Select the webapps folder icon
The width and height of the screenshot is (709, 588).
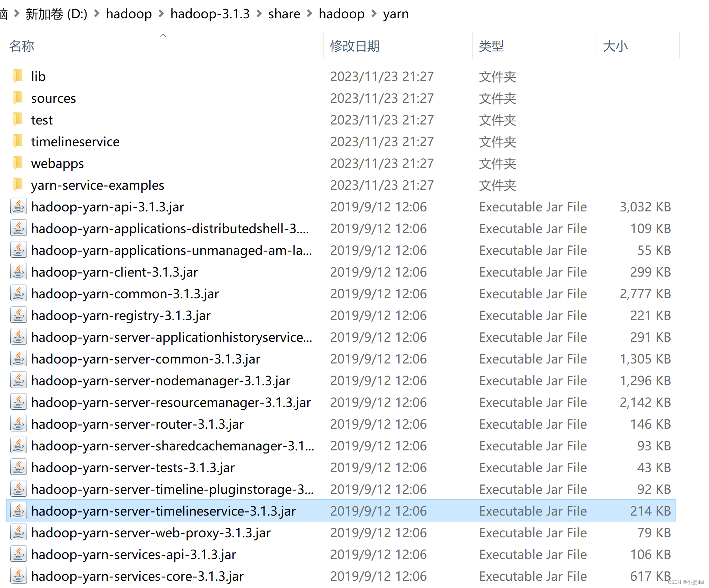click(18, 163)
